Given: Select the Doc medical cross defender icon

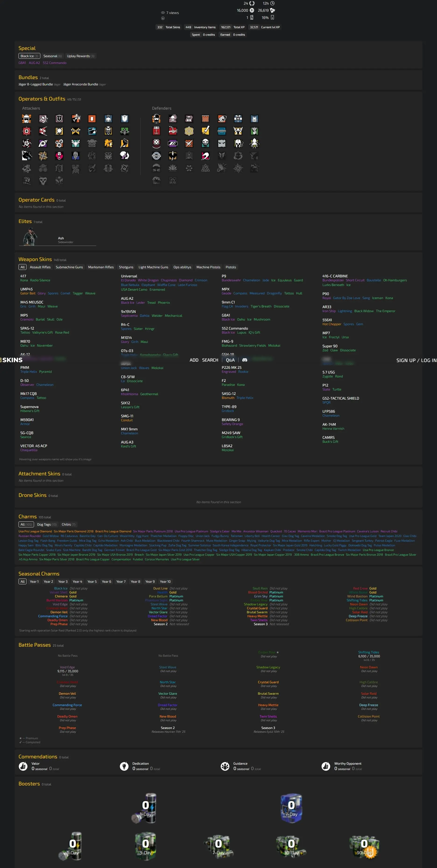Looking at the screenshot, I should point(238,119).
